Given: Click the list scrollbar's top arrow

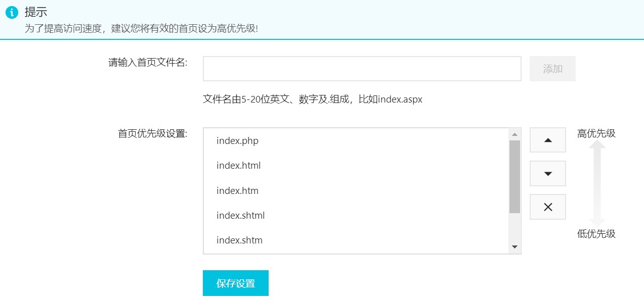Looking at the screenshot, I should click(x=515, y=134).
